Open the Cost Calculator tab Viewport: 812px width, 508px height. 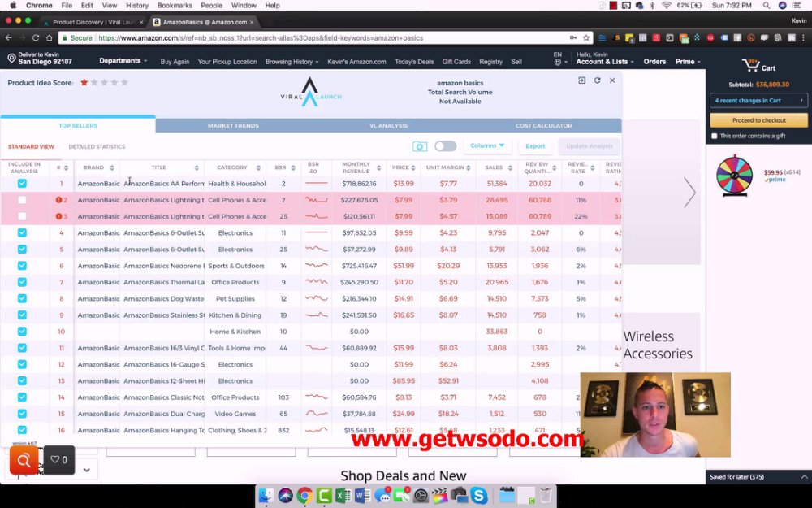544,125
